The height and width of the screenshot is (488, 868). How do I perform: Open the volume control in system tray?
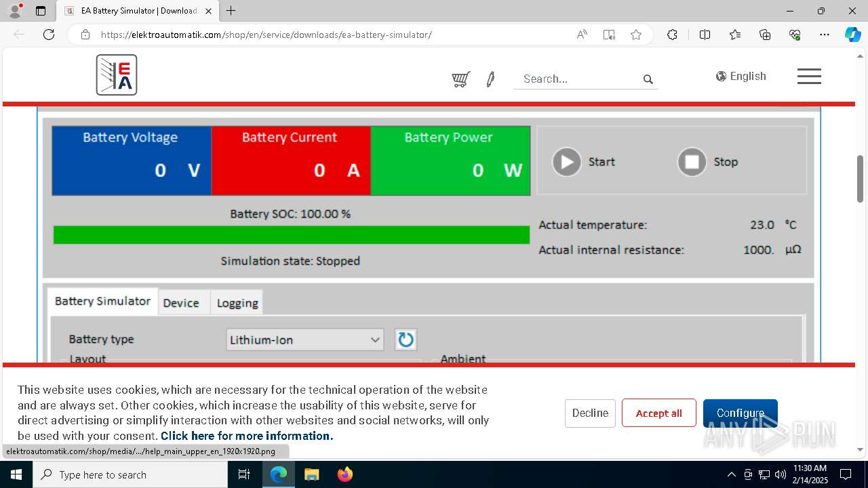click(780, 474)
